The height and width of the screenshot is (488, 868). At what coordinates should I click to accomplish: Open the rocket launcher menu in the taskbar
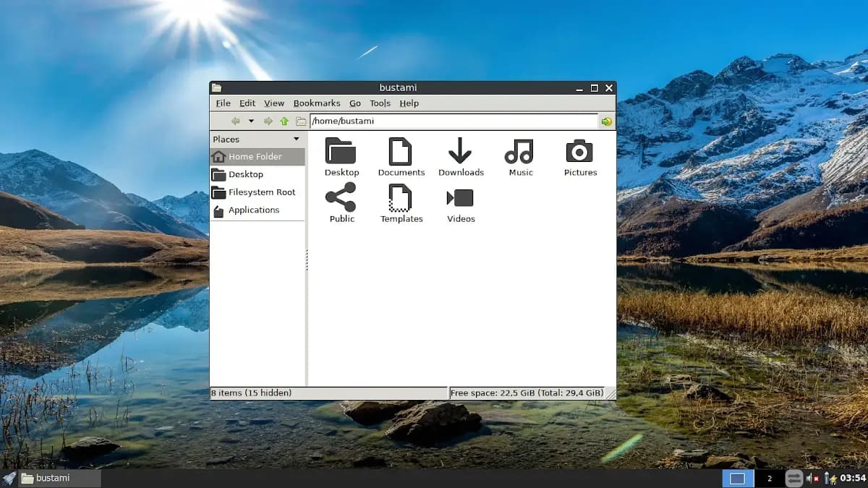pyautogui.click(x=9, y=478)
